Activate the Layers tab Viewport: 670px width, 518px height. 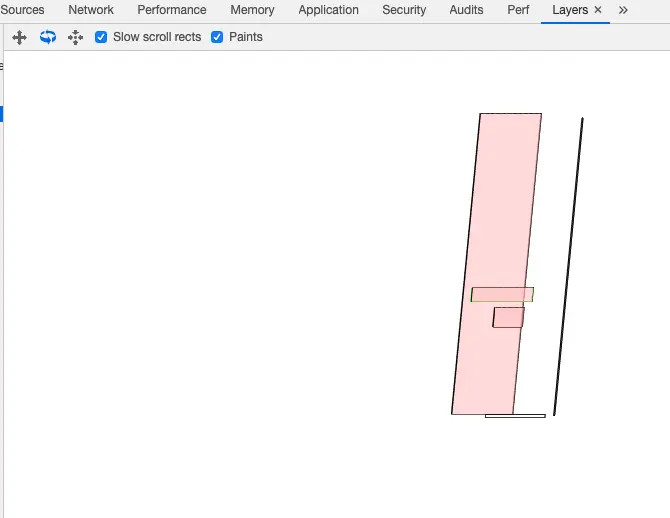click(570, 10)
